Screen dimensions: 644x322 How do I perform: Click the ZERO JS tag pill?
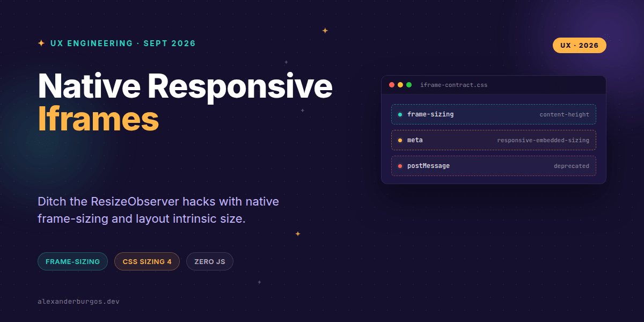coord(210,261)
